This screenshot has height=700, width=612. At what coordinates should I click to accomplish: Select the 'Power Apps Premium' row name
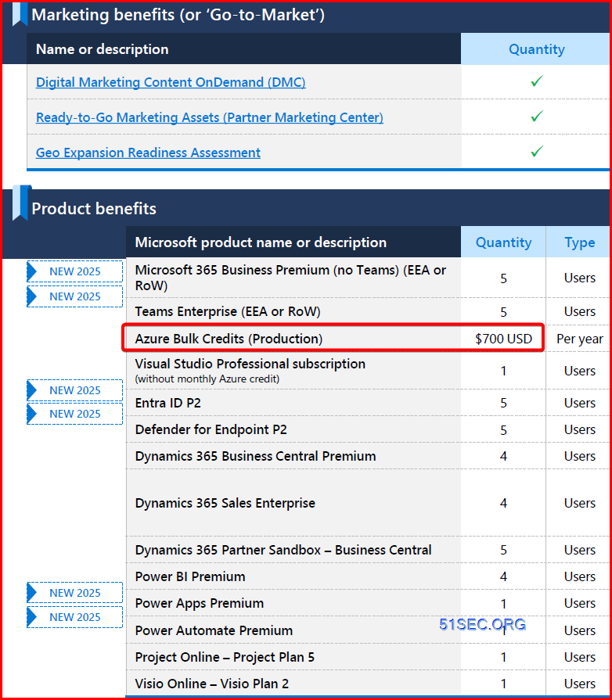[200, 604]
